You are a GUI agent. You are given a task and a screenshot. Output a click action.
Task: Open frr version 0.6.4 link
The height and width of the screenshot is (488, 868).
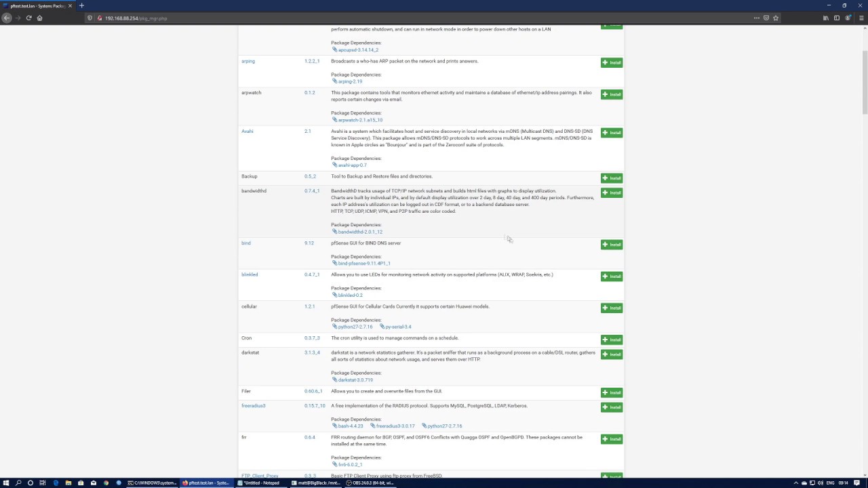[310, 437]
